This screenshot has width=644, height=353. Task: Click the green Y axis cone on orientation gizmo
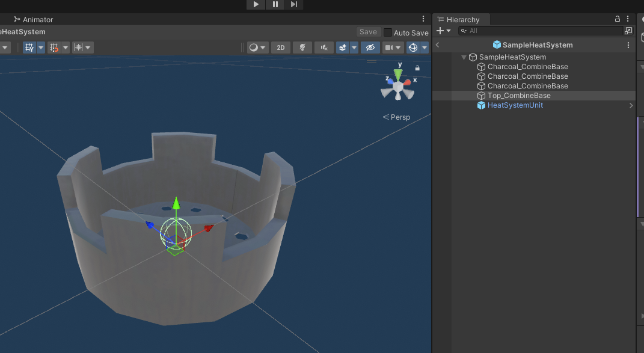pyautogui.click(x=398, y=75)
